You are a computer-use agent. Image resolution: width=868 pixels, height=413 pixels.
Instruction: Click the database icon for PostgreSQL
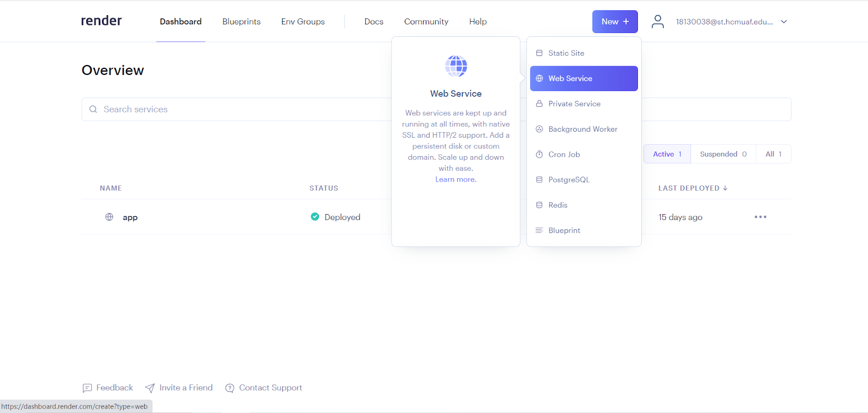tap(539, 179)
